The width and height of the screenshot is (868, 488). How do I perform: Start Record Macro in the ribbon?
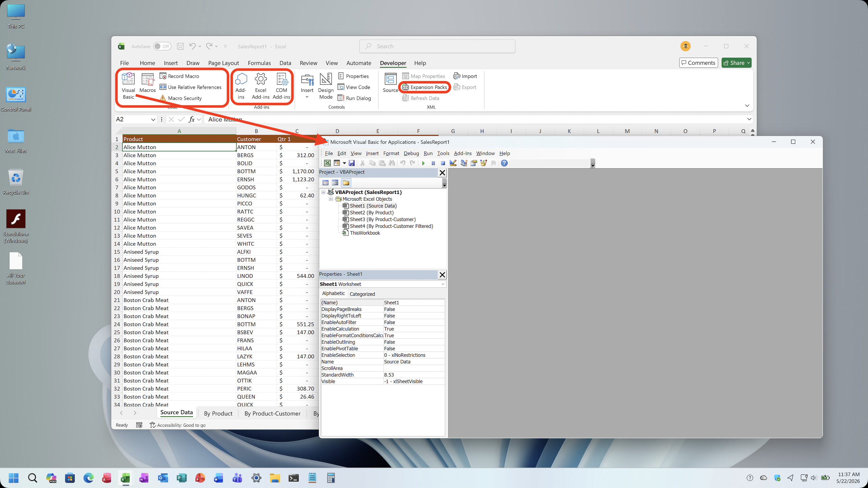[x=180, y=76]
